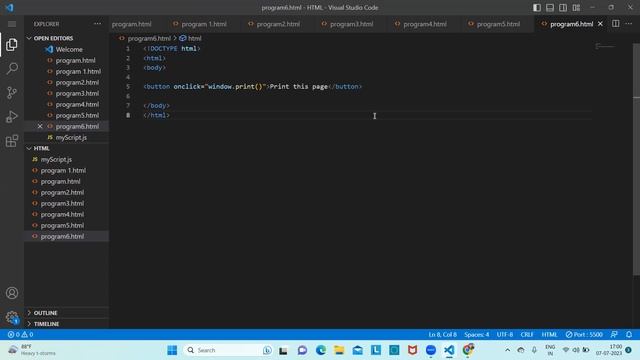Switch to the program.html tab
Viewport: 640px width, 360px height.
click(131, 24)
